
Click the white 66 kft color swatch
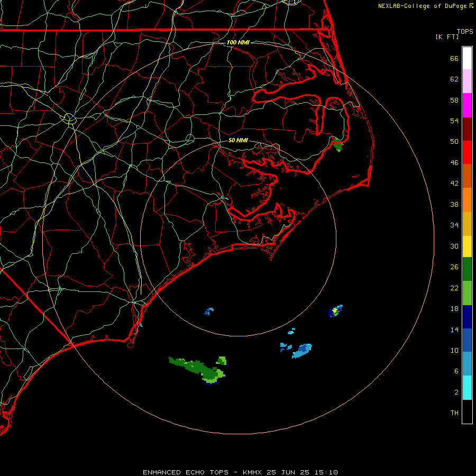coord(467,58)
